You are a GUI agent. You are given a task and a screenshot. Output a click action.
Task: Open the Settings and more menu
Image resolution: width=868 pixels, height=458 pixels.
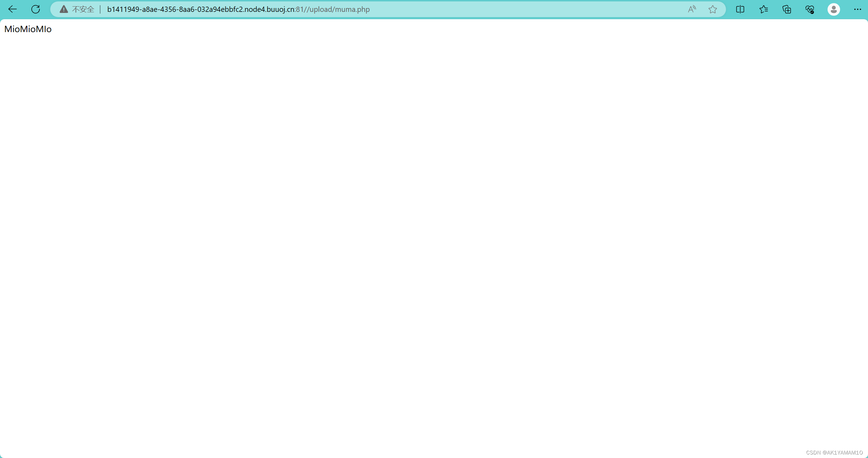click(x=858, y=9)
